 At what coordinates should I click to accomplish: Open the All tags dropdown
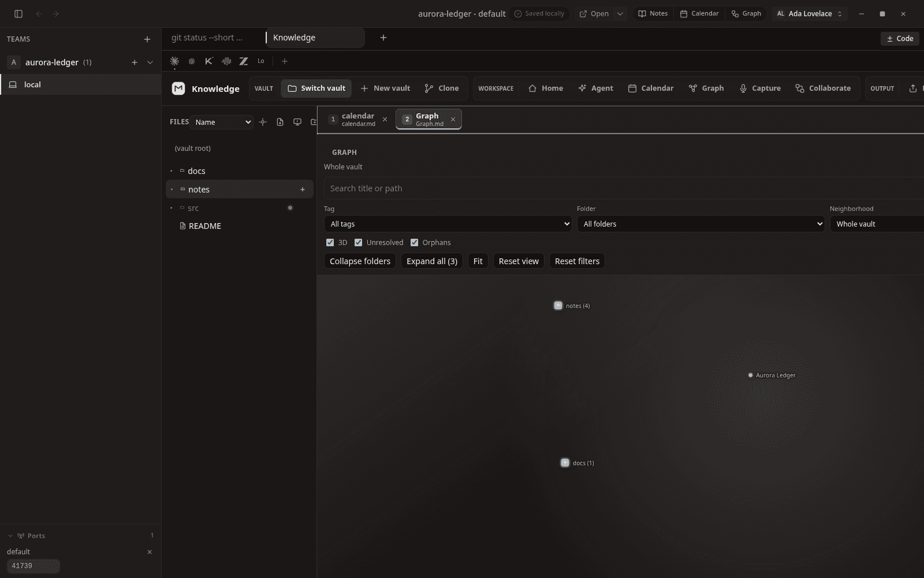pos(448,224)
